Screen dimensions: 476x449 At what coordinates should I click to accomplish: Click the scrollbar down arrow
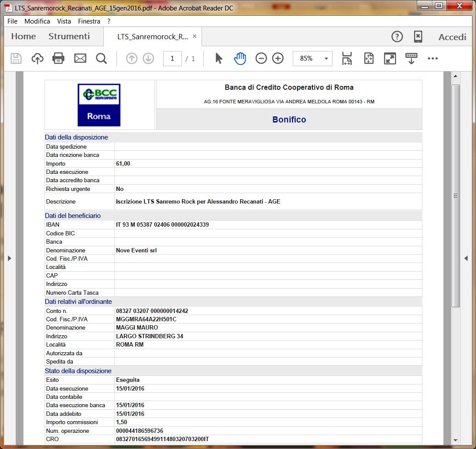[455, 440]
